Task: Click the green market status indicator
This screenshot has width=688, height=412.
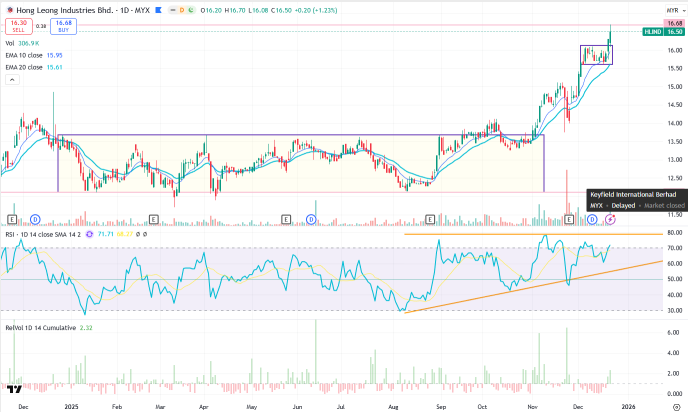Action: pos(190,10)
